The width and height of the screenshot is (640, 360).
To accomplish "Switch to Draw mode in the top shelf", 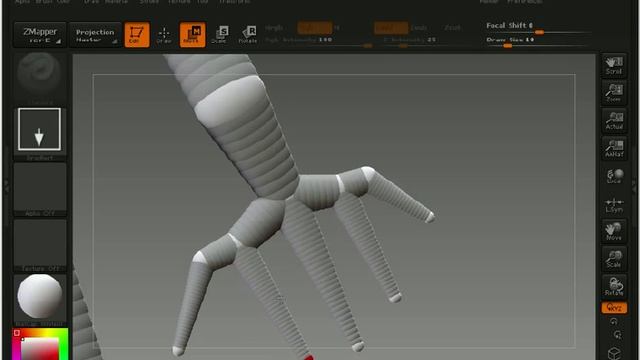I will pyautogui.click(x=164, y=35).
